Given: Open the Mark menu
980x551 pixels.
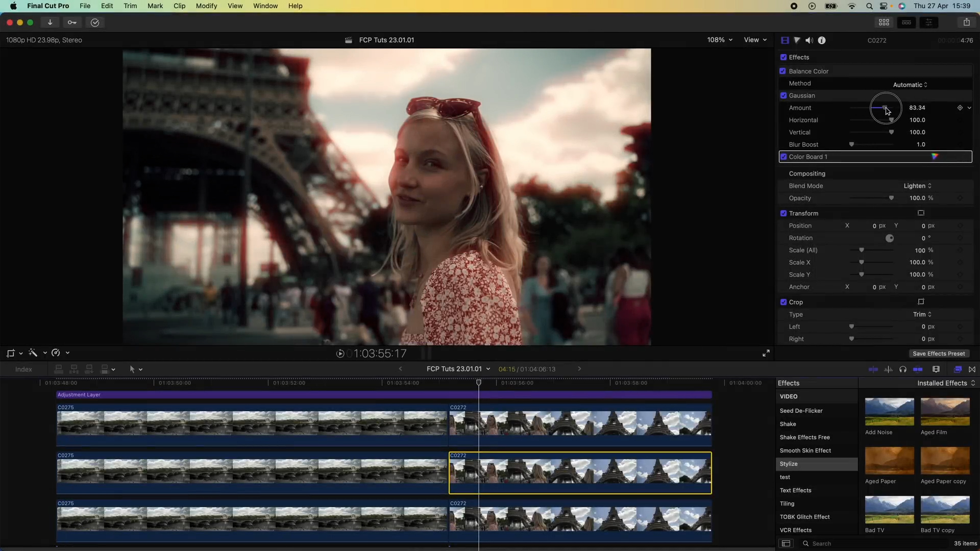Looking at the screenshot, I should [x=155, y=6].
